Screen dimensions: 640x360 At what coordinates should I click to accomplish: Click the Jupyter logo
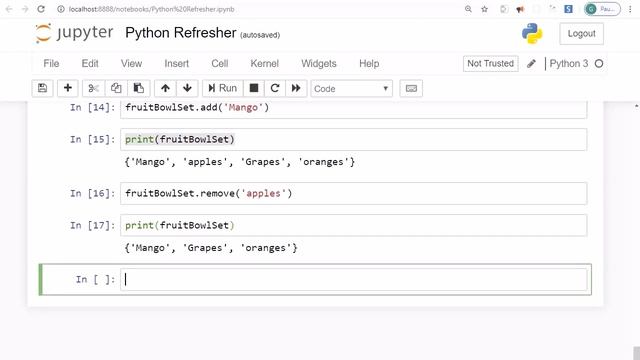tap(74, 33)
